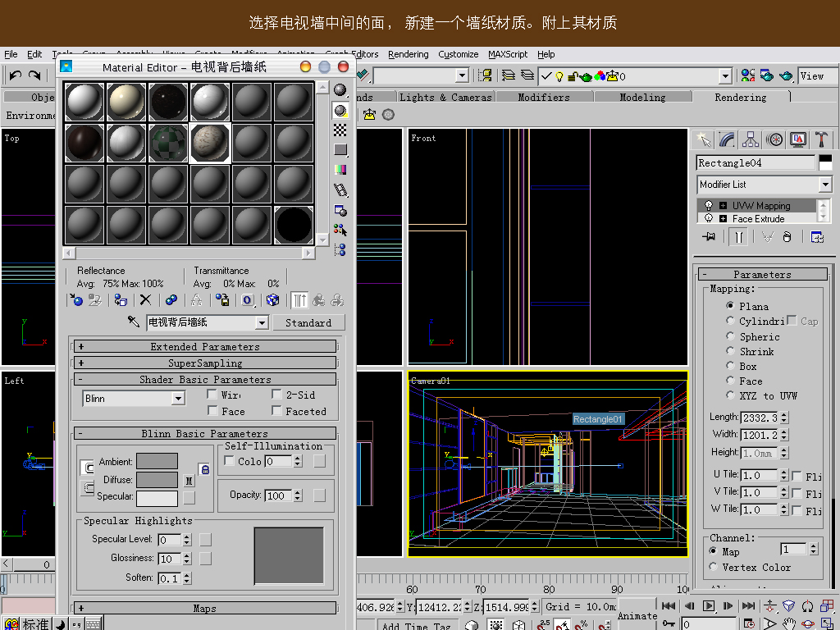840x630 pixels.
Task: Select the marble stone material sample sphere
Action: 210,143
